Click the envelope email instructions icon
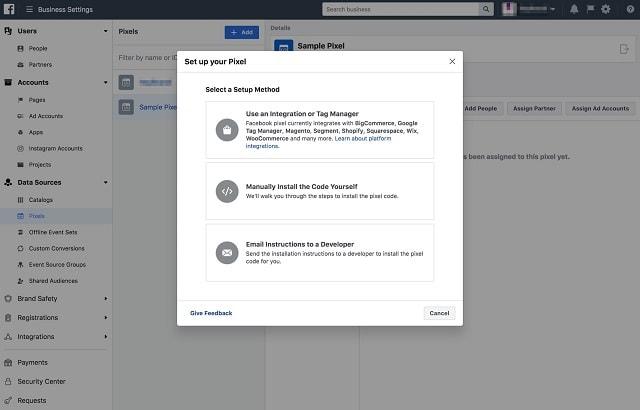This screenshot has width=640, height=410. click(227, 252)
